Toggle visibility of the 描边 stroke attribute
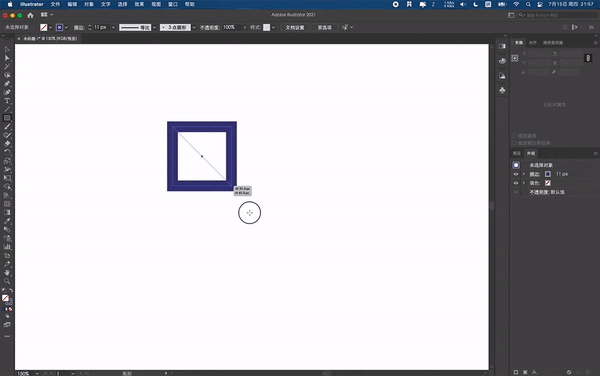The height and width of the screenshot is (376, 600). tap(516, 174)
